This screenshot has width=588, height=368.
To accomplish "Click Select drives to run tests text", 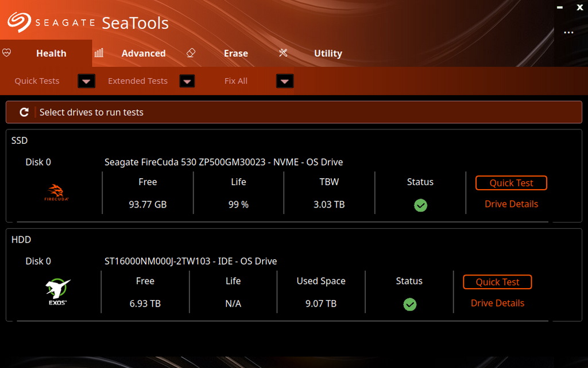I will coord(91,112).
